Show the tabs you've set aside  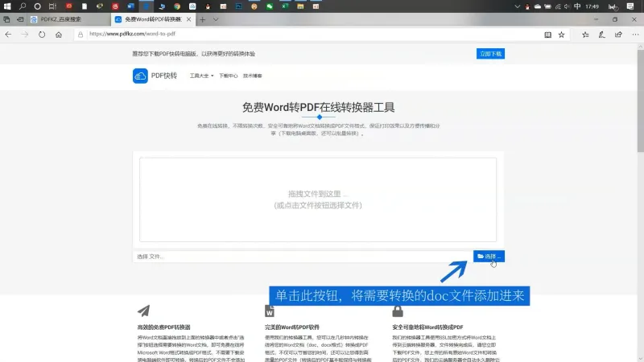pyautogui.click(x=6, y=19)
